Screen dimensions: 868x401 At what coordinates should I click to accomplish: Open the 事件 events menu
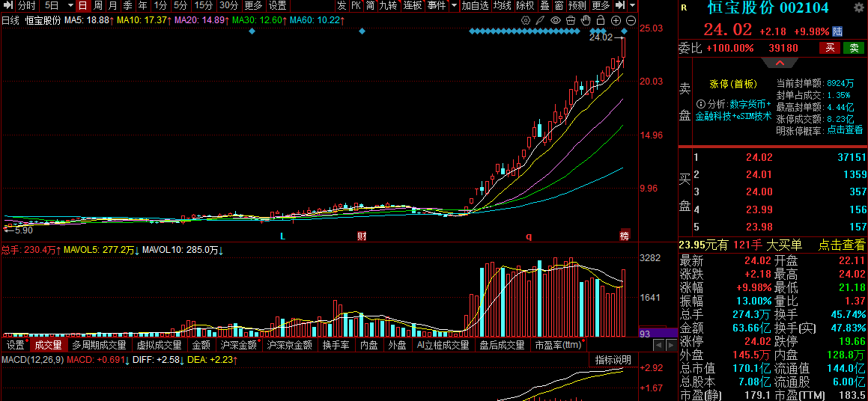click(x=436, y=6)
